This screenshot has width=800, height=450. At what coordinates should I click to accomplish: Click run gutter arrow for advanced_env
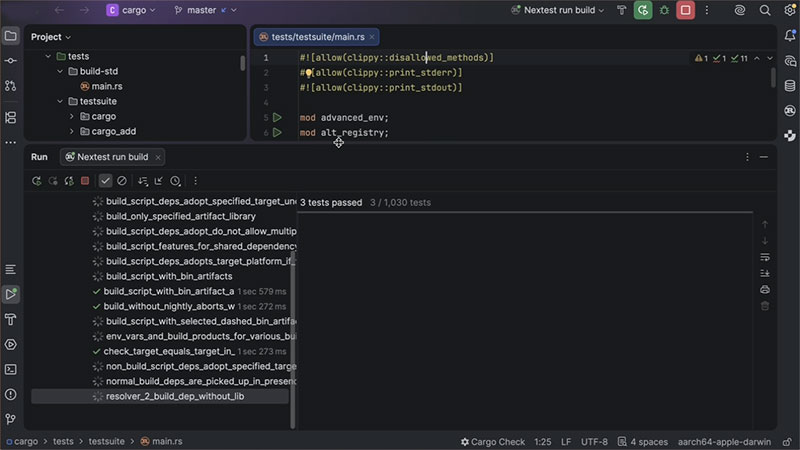coord(277,117)
